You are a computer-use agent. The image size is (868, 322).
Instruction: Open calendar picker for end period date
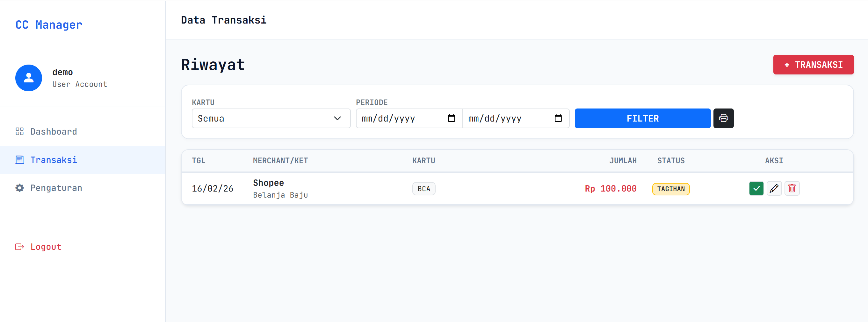pos(558,118)
